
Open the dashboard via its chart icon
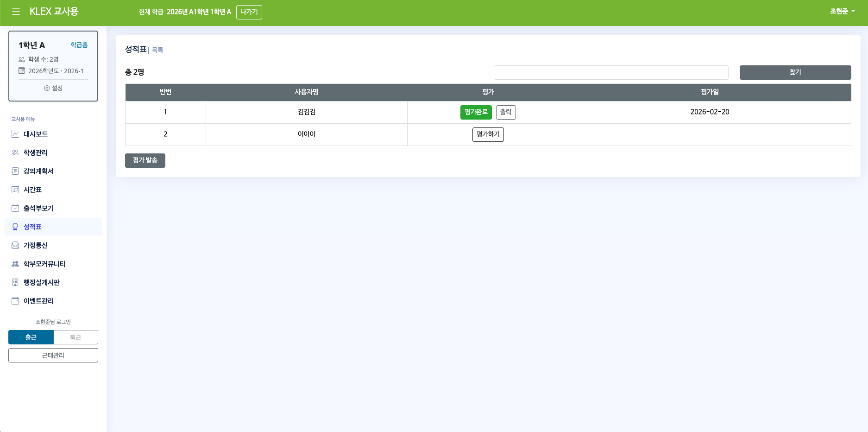[15, 134]
